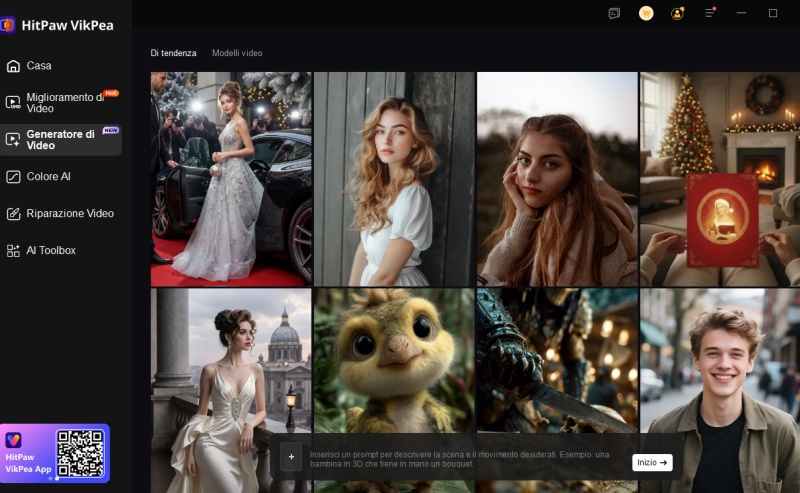Open the Riparazione Video icon

[13, 214]
